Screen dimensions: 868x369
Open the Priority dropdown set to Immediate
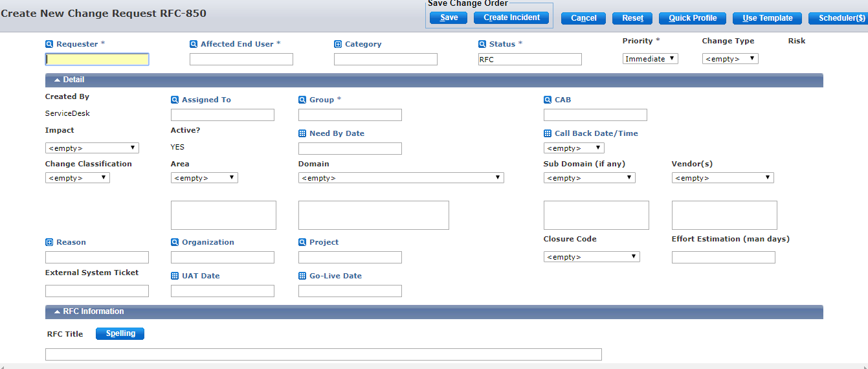650,58
